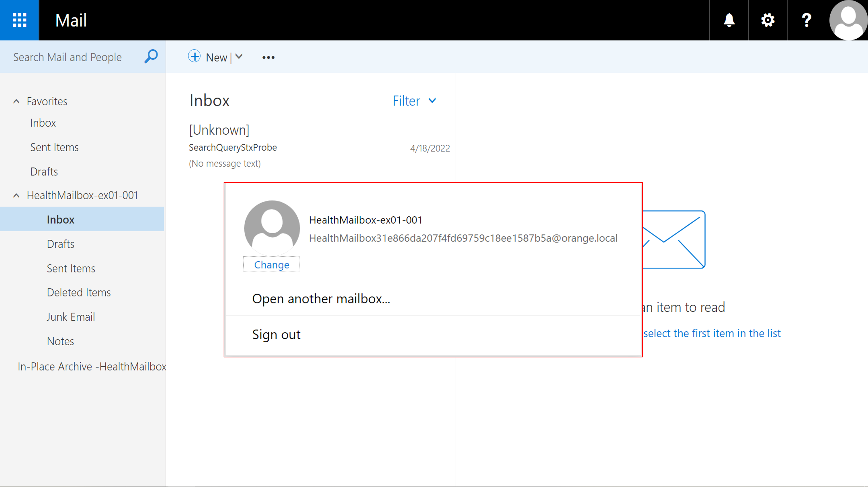
Task: Click the profile photo in popup
Action: (272, 228)
